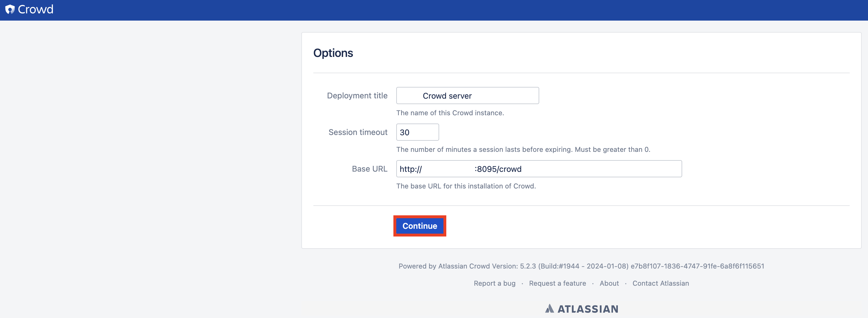868x318 pixels.
Task: Click the Crowd wordmark in header
Action: coord(35,9)
